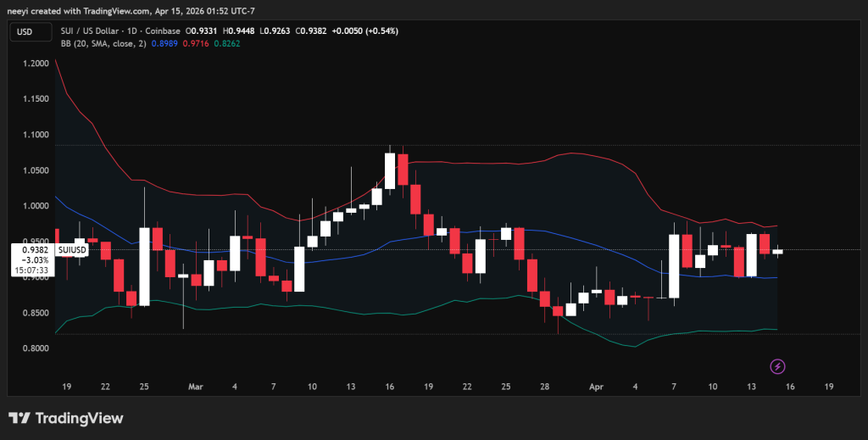Click the TradingView wordmark text
The image size is (868, 440).
point(78,418)
